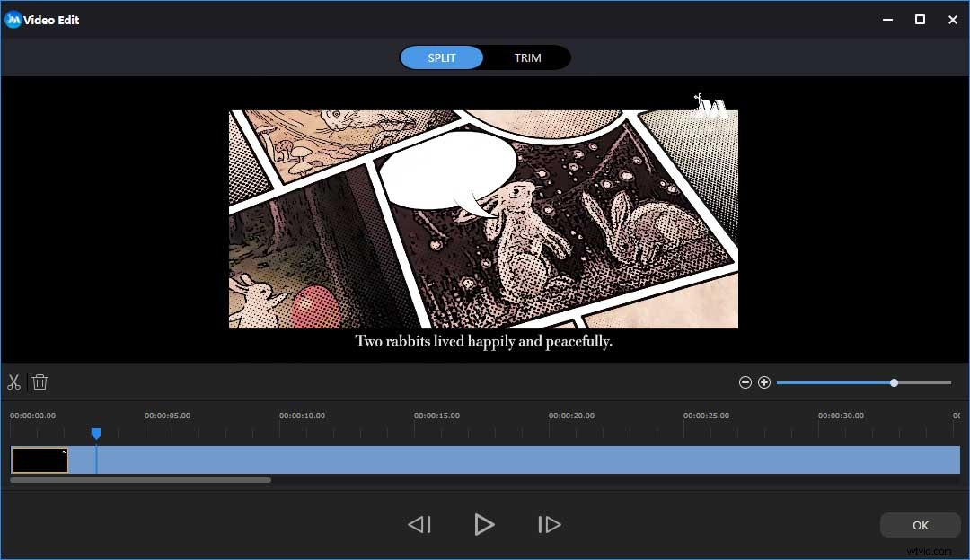This screenshot has width=970, height=560.
Task: Click the video preview area
Action: tap(484, 218)
